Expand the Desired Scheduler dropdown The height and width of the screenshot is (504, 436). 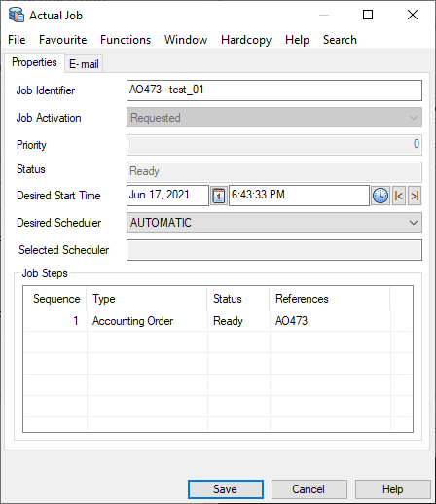coord(414,223)
